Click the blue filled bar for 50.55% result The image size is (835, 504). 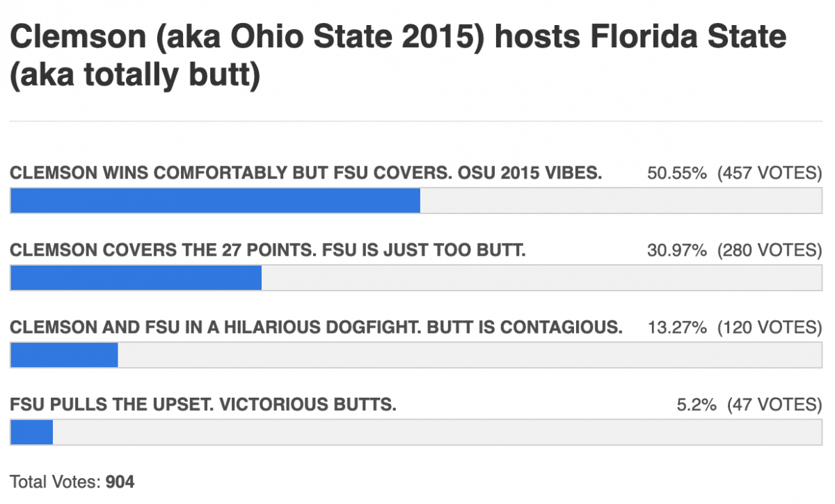pos(215,200)
